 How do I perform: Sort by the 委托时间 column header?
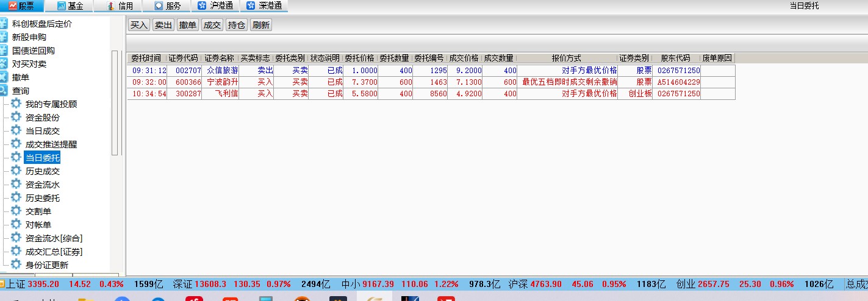pyautogui.click(x=146, y=58)
